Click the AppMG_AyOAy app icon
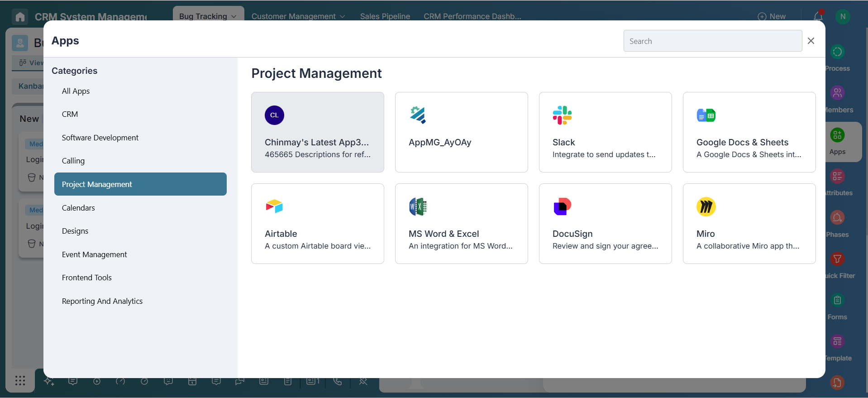 tap(418, 115)
